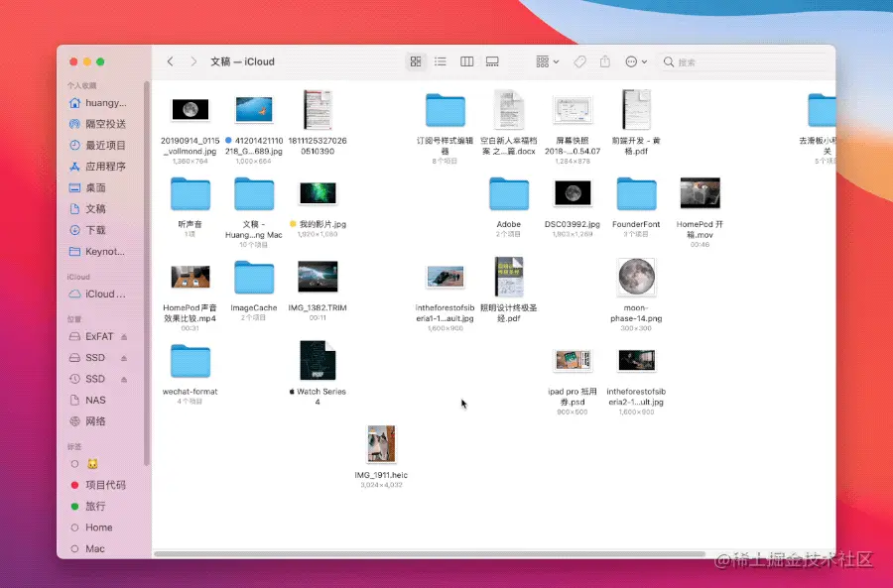Viewport: 893px width, 588px height.
Task: Open the group-by dropdown in toolbar
Action: [x=548, y=61]
